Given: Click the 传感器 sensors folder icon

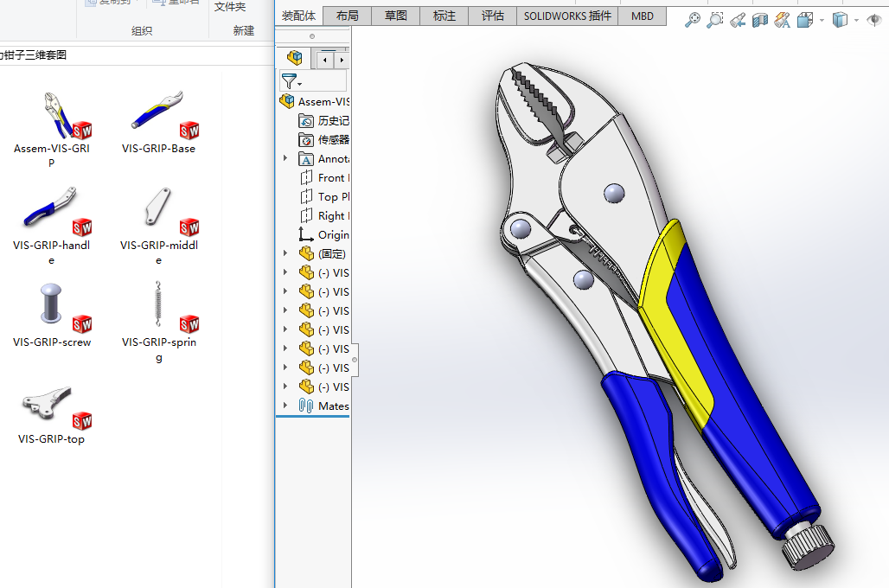Looking at the screenshot, I should pyautogui.click(x=305, y=139).
